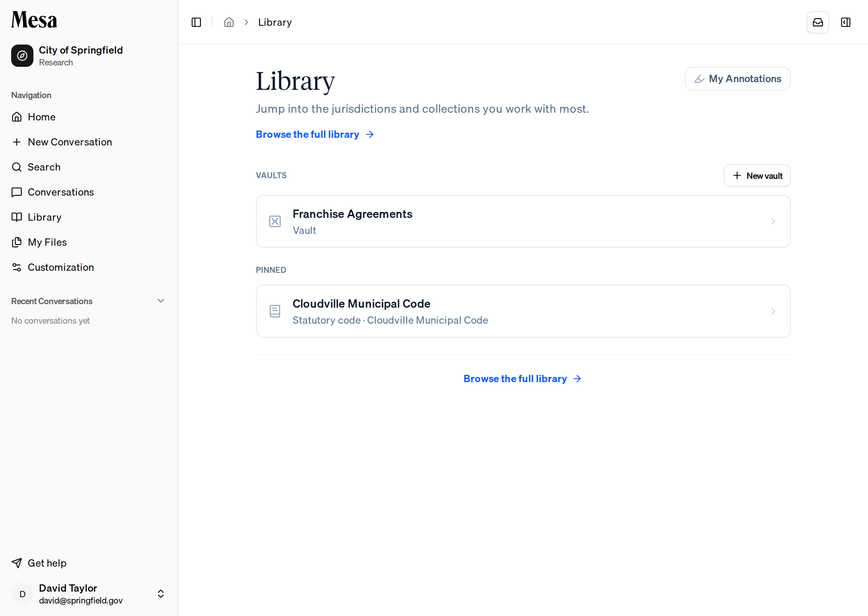The width and height of the screenshot is (868, 616).
Task: Open Library in the sidebar
Action: coord(89,217)
